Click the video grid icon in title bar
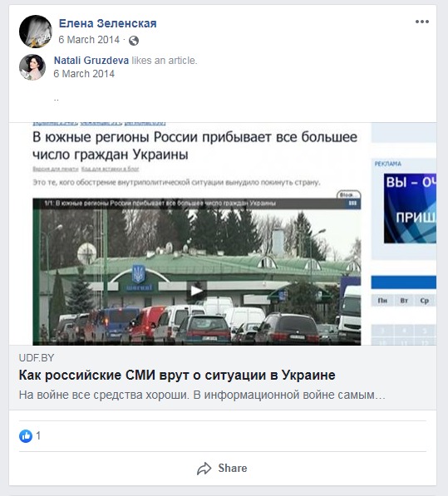This screenshot has height=496, width=448. click(352, 203)
